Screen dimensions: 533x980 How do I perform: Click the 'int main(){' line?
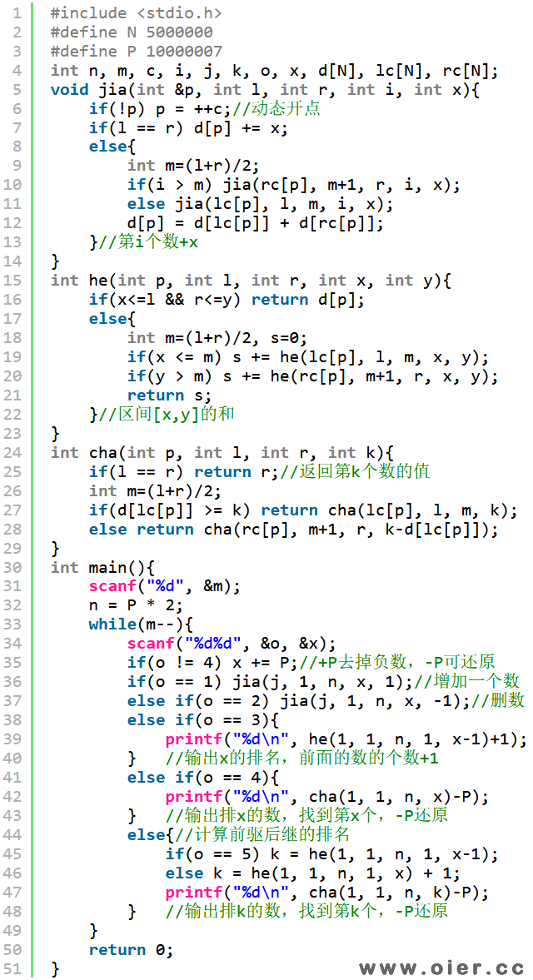[x=102, y=568]
